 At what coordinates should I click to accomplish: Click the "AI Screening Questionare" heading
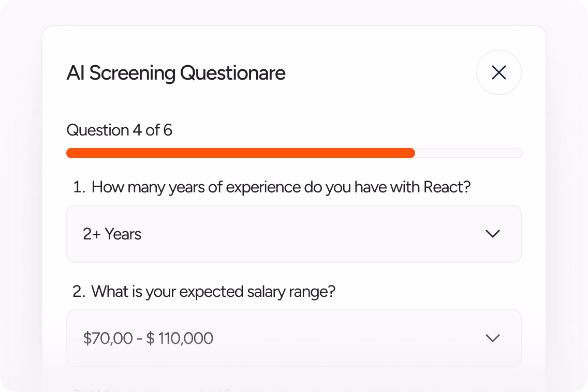point(176,73)
